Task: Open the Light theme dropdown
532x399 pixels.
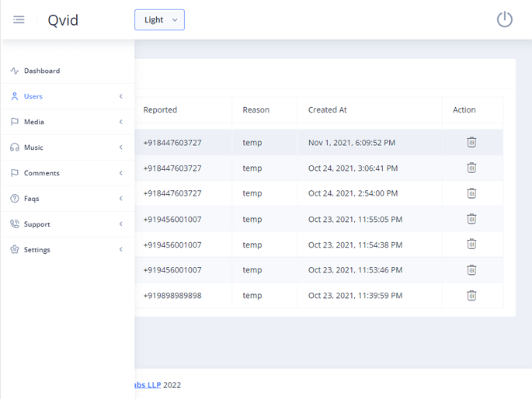Action: click(159, 19)
